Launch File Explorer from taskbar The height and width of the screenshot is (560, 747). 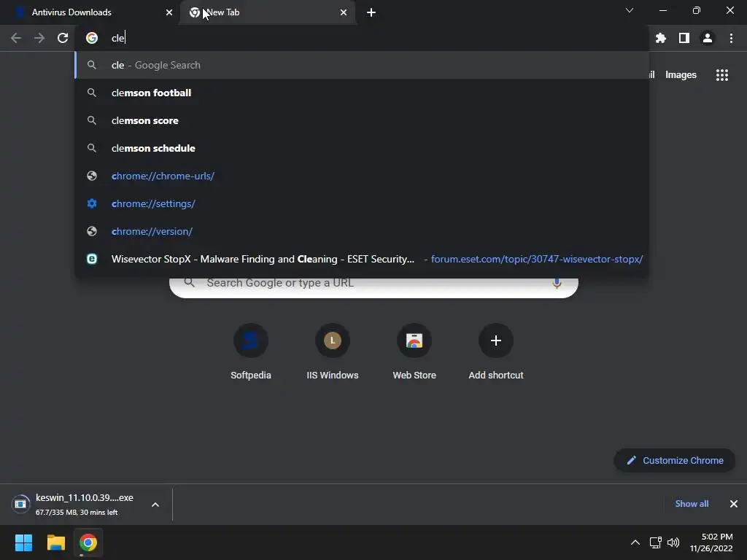(55, 542)
